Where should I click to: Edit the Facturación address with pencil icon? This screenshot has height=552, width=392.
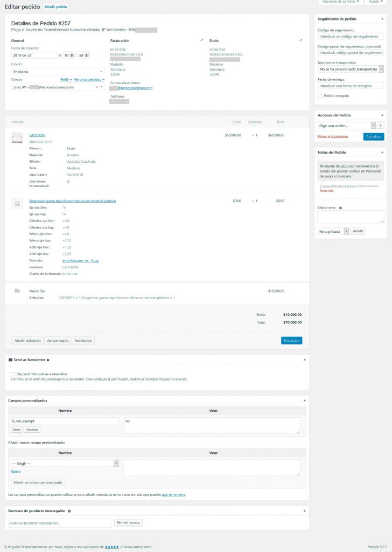tap(202, 40)
